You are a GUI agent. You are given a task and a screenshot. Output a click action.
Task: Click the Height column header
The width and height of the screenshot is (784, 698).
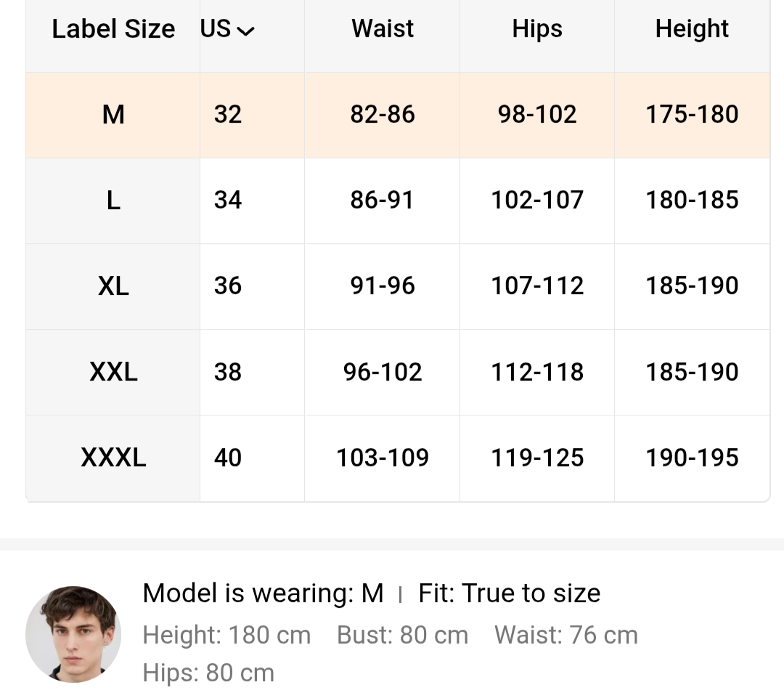pyautogui.click(x=692, y=29)
